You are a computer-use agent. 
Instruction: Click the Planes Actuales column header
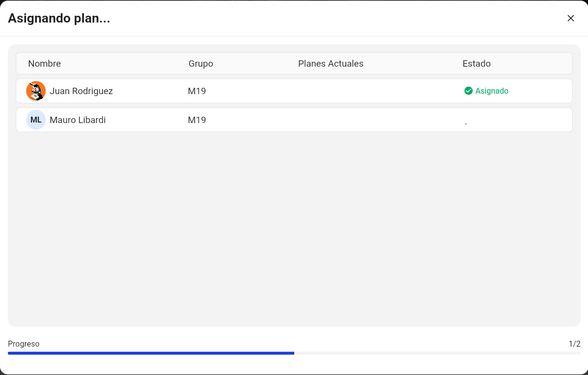pyautogui.click(x=331, y=64)
